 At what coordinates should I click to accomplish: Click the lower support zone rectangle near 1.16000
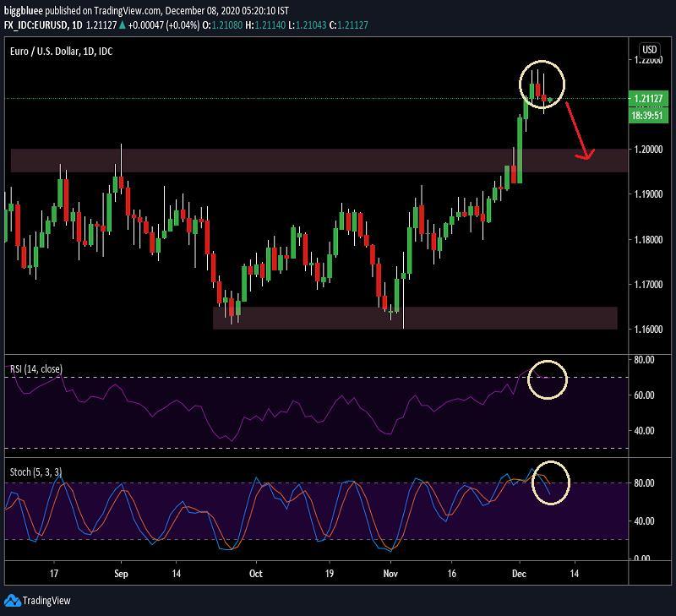click(x=415, y=318)
